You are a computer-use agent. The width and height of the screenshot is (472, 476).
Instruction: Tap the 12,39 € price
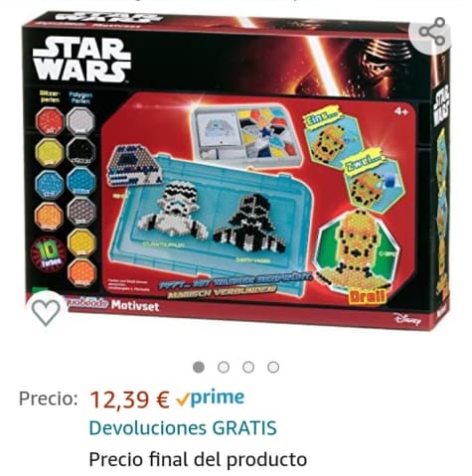coord(129,399)
